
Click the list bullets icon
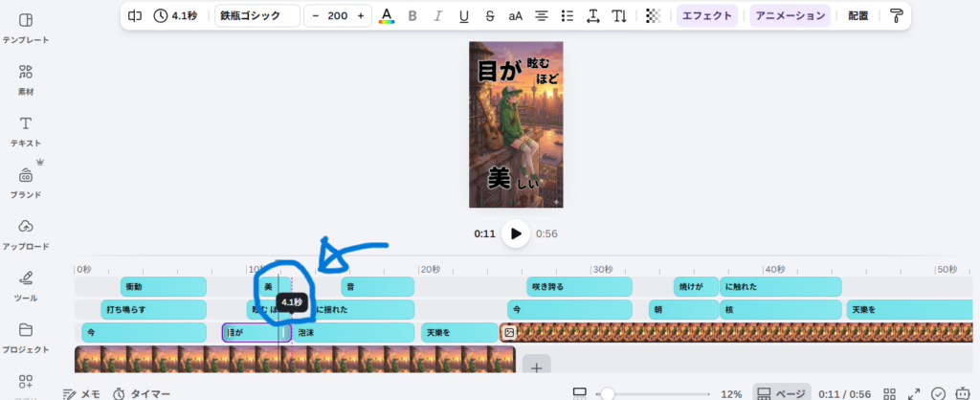click(568, 16)
